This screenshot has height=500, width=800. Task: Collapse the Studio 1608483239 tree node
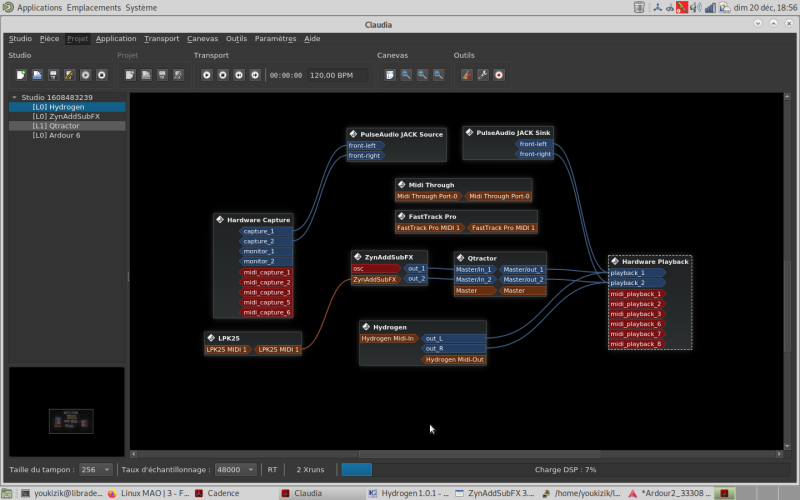click(x=14, y=98)
